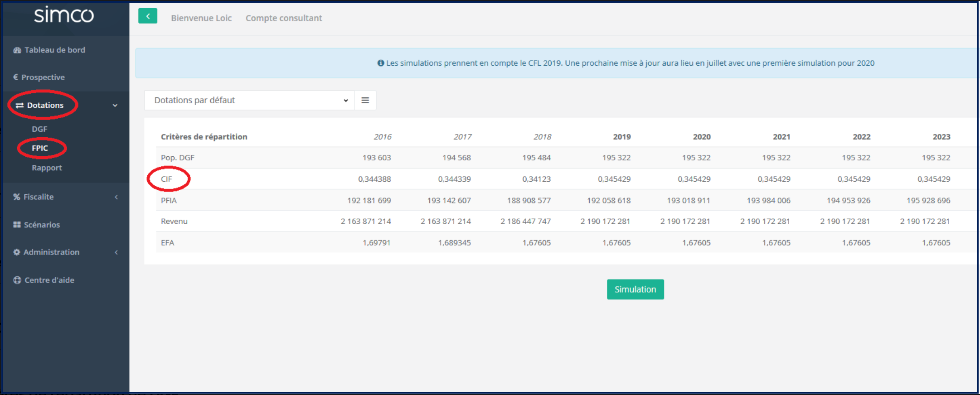The image size is (980, 395).
Task: Click the Dotations exchange arrows icon
Action: [x=19, y=106]
